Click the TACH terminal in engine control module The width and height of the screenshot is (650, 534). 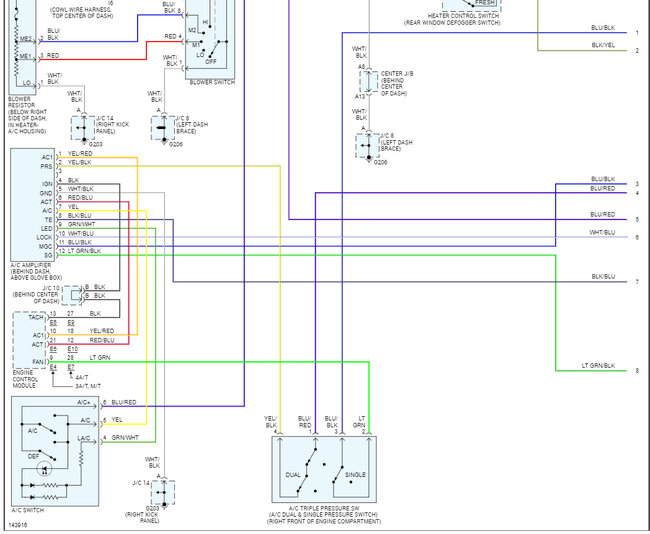click(36, 318)
